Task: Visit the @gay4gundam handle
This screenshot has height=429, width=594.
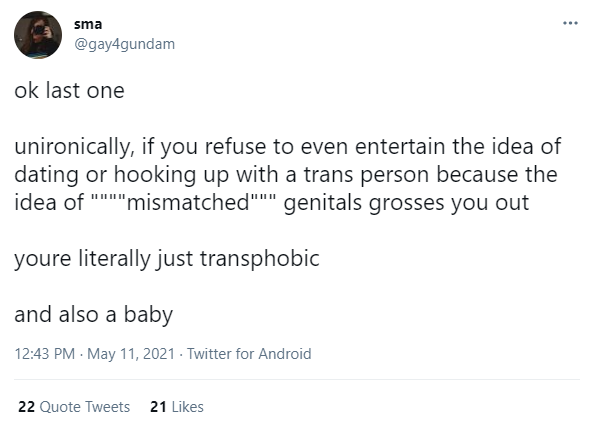Action: tap(125, 44)
